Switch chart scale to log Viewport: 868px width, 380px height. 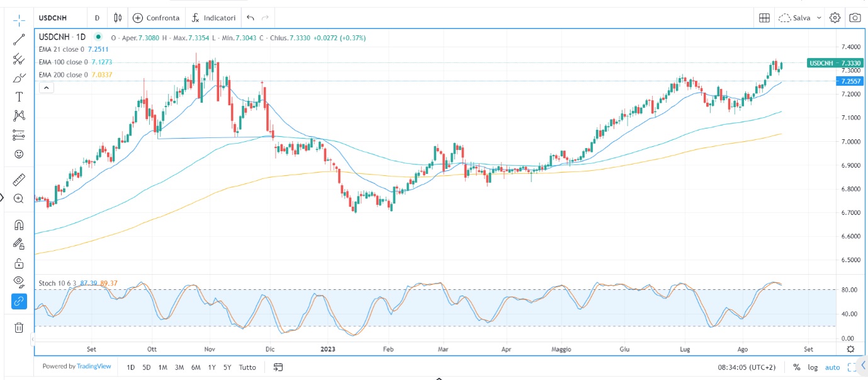(x=814, y=367)
